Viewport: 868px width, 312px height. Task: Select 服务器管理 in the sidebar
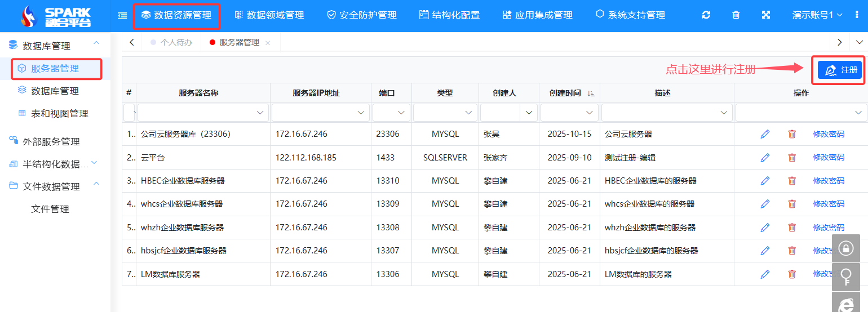tap(55, 69)
